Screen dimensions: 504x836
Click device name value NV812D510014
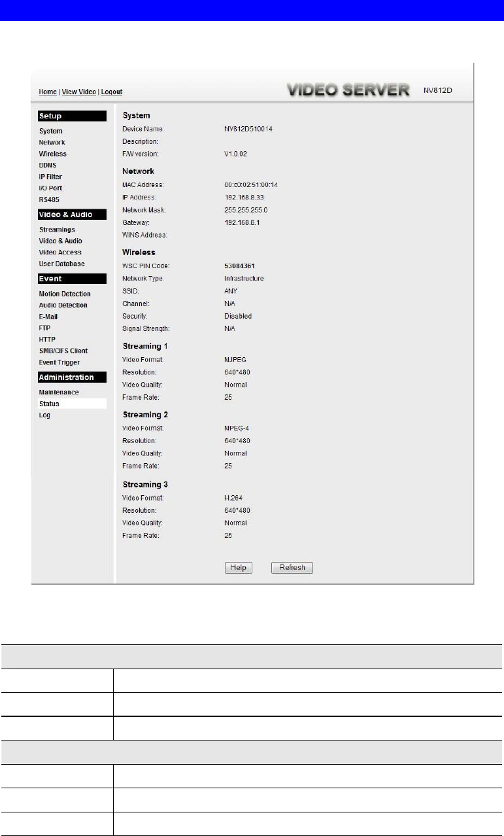coord(248,130)
